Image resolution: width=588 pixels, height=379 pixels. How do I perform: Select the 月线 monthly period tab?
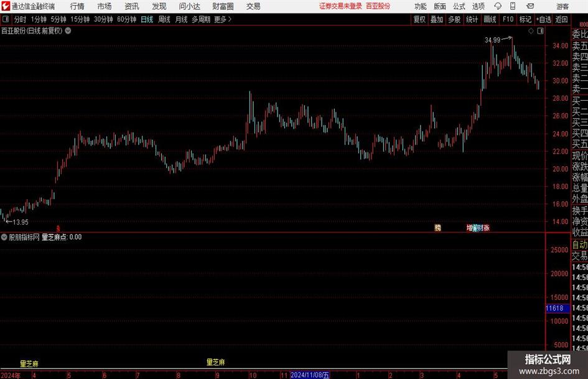[181, 19]
